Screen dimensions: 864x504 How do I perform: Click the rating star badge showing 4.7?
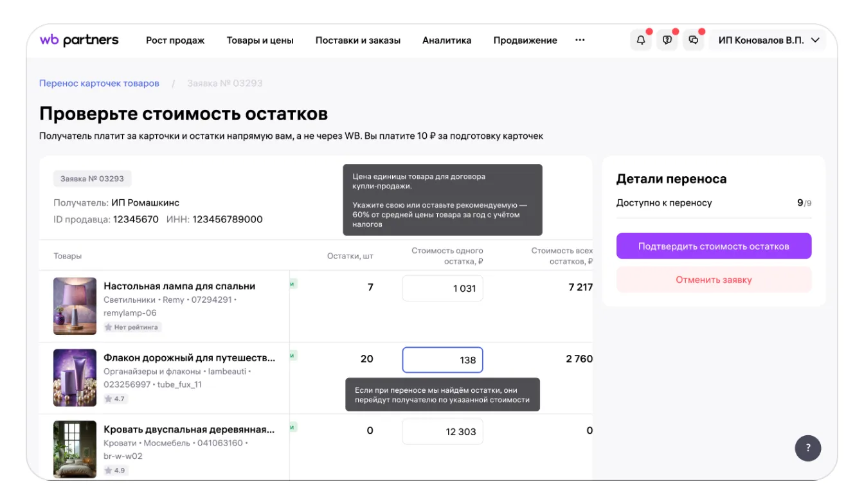(x=115, y=399)
